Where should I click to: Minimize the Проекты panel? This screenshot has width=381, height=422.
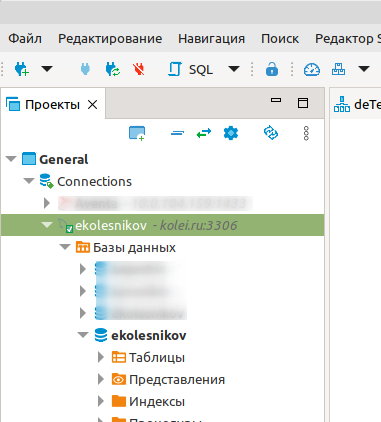click(276, 100)
